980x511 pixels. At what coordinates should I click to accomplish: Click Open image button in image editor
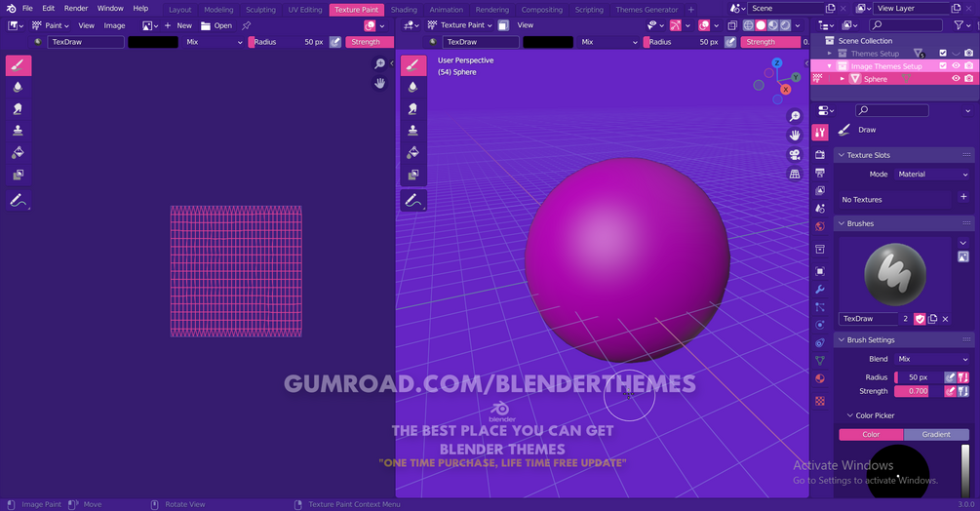click(x=216, y=25)
